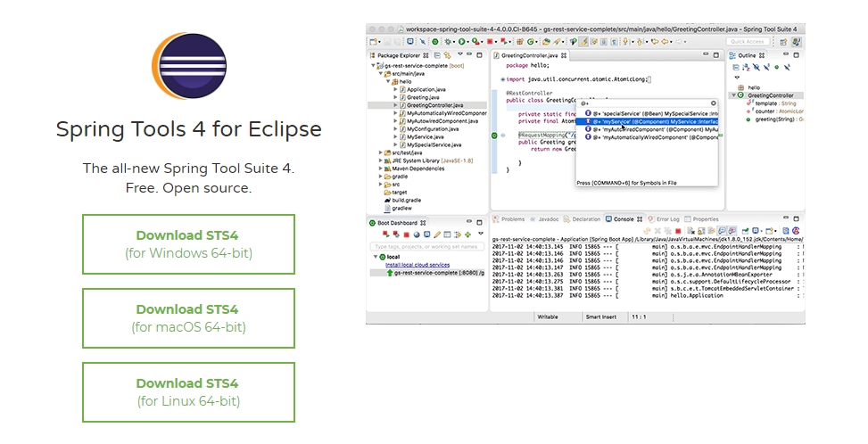Click the Boot Dashboard relaunch green toolbar icon
This screenshot has width=868, height=444.
[x=435, y=42]
